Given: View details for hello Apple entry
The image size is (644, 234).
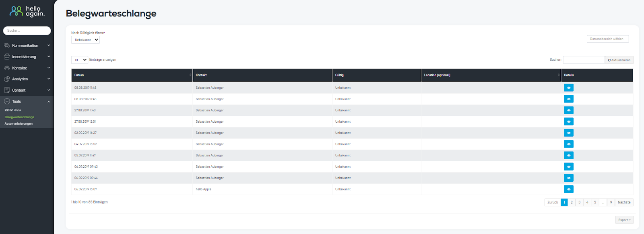Looking at the screenshot, I should click(569, 189).
